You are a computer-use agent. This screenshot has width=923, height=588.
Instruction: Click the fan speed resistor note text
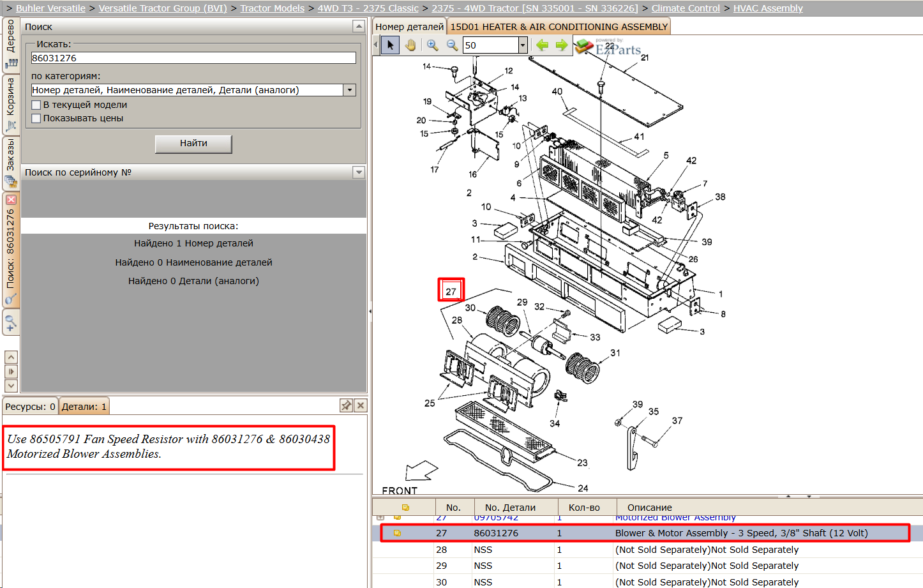pyautogui.click(x=169, y=446)
